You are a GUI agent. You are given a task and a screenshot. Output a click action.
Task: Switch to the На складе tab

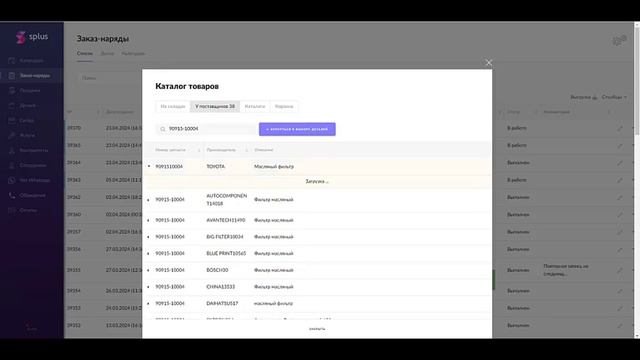pyautogui.click(x=173, y=107)
